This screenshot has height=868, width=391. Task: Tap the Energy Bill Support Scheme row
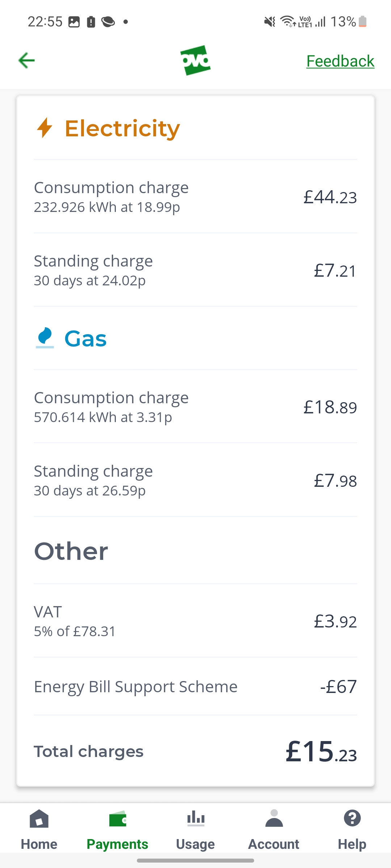195,686
